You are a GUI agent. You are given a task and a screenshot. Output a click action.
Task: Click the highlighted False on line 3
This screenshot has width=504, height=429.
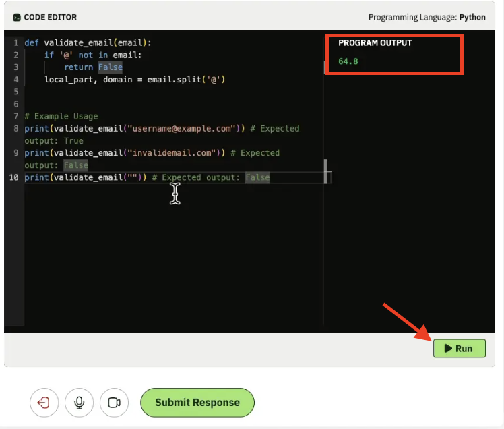point(110,67)
